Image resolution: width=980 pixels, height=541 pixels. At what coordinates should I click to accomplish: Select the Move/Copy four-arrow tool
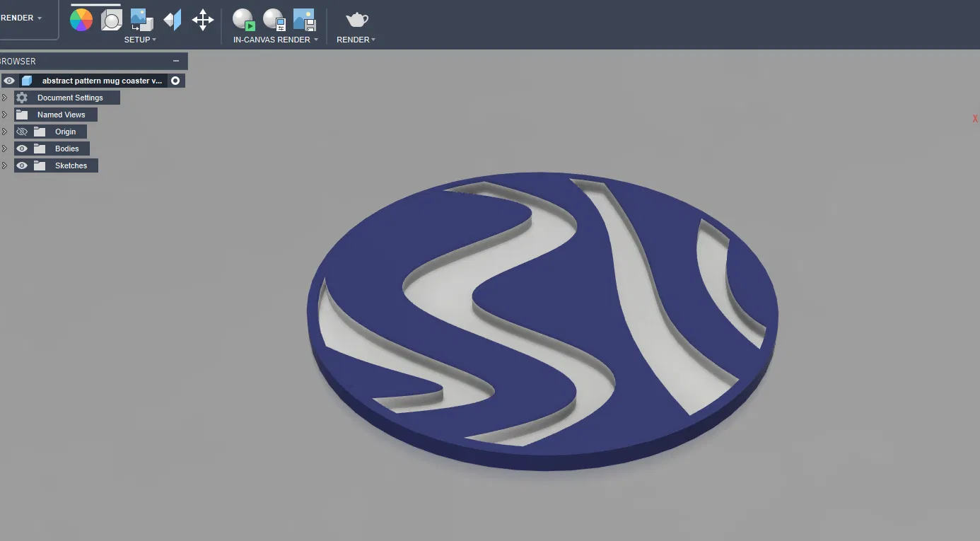pos(203,20)
